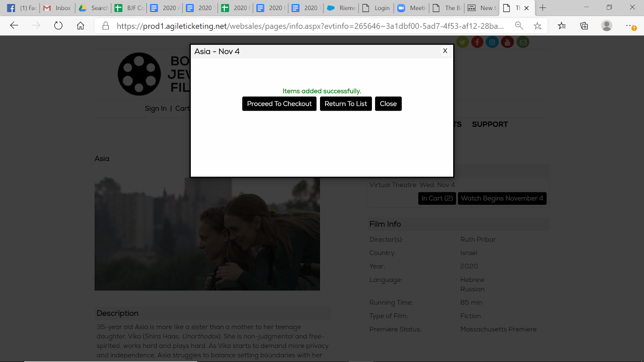
Task: Switch to the Google Drive Search tab
Action: [x=93, y=8]
